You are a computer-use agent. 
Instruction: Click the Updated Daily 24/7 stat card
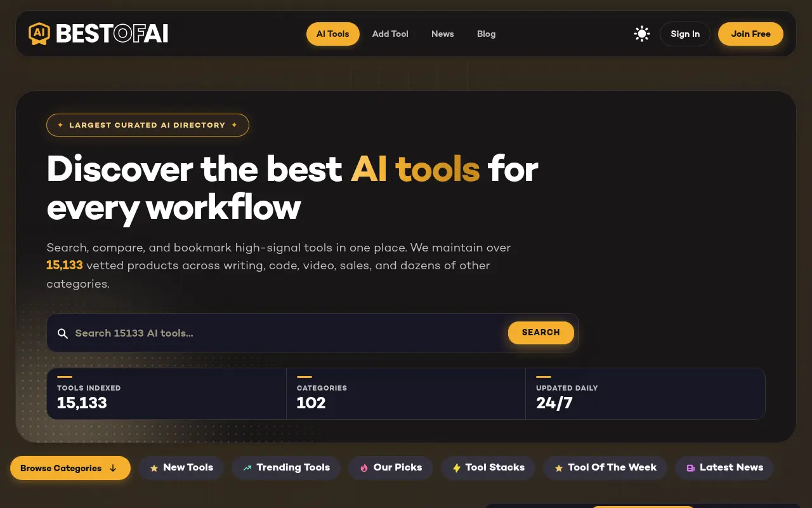pos(645,394)
